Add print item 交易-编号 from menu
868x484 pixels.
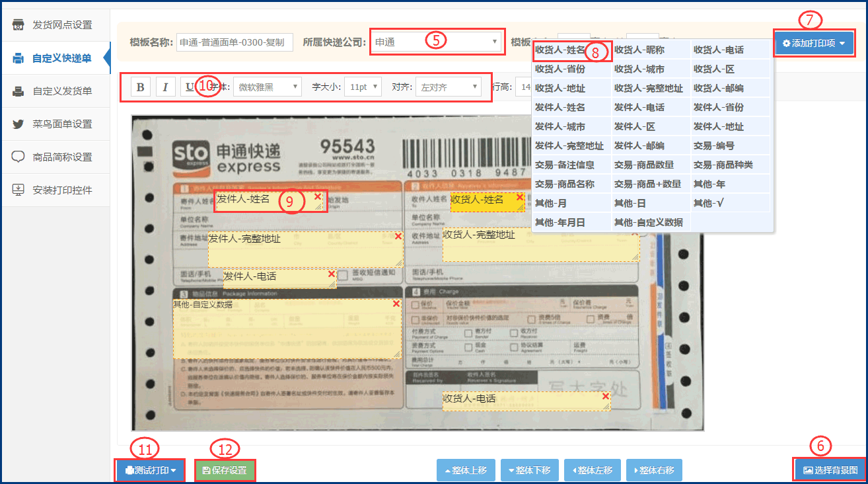tap(730, 145)
